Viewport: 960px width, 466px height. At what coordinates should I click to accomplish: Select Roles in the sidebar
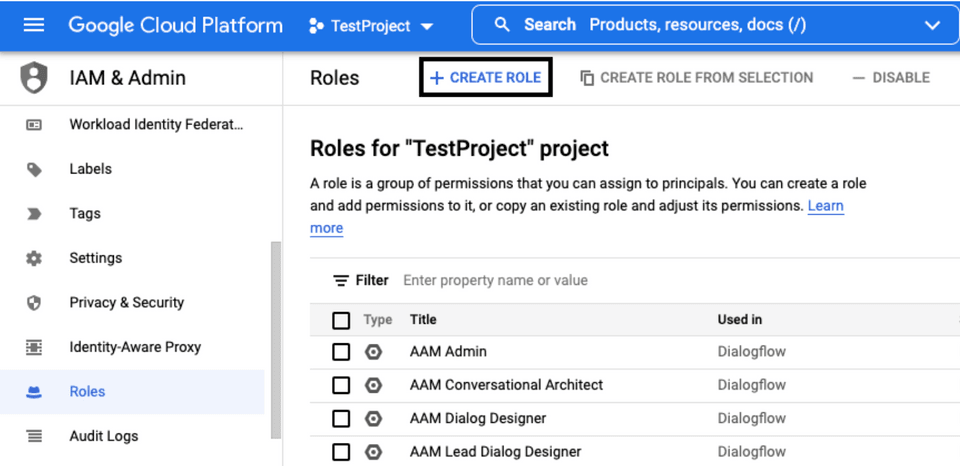[x=132, y=392]
